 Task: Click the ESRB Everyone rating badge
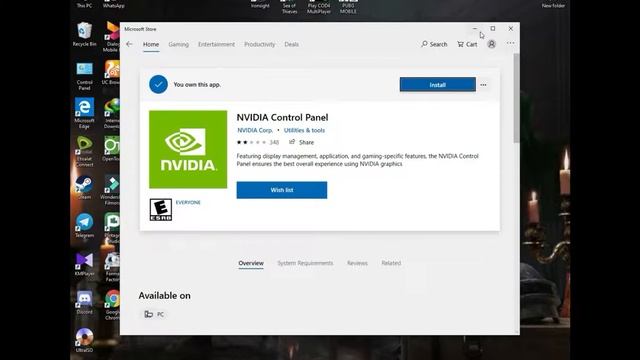[x=161, y=210]
